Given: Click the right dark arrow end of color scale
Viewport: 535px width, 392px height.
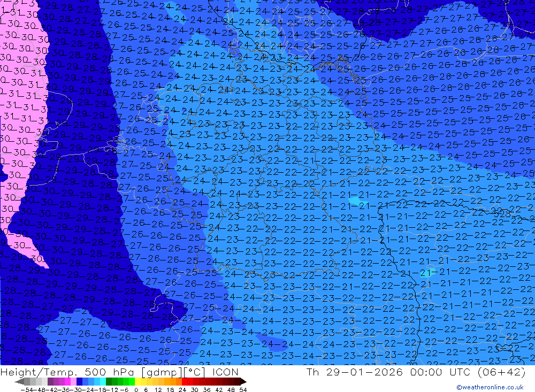Looking at the screenshot, I should click(243, 381).
